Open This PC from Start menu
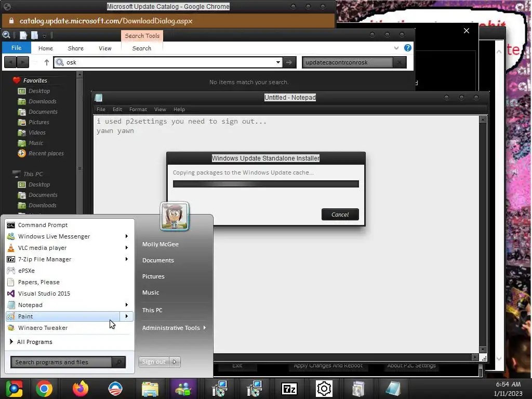 pyautogui.click(x=152, y=310)
